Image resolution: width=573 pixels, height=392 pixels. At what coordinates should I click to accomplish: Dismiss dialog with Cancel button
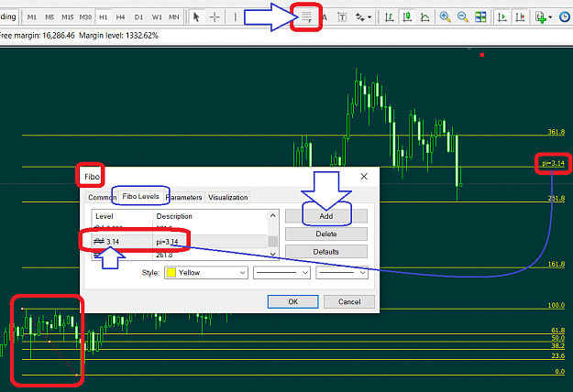point(349,302)
